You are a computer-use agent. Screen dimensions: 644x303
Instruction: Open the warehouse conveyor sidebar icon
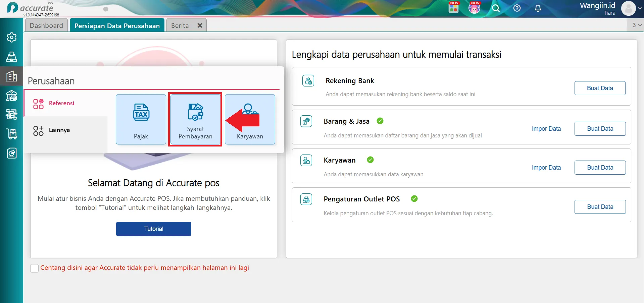click(12, 115)
